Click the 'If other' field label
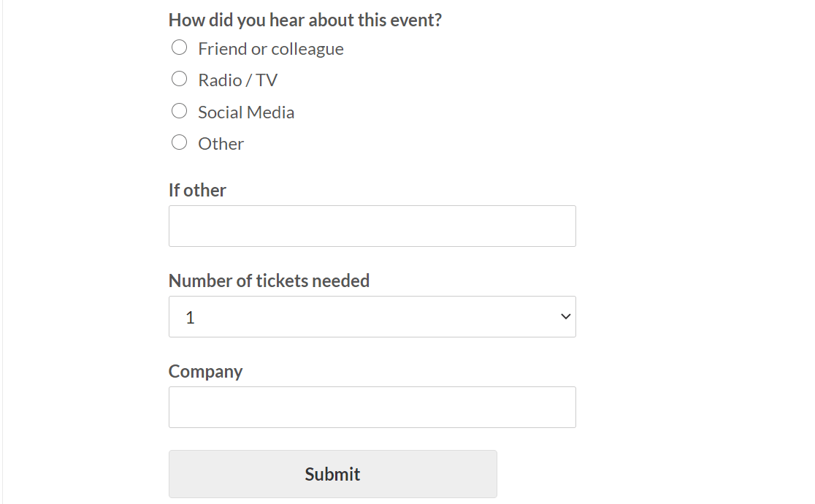This screenshot has width=815, height=504. point(197,191)
